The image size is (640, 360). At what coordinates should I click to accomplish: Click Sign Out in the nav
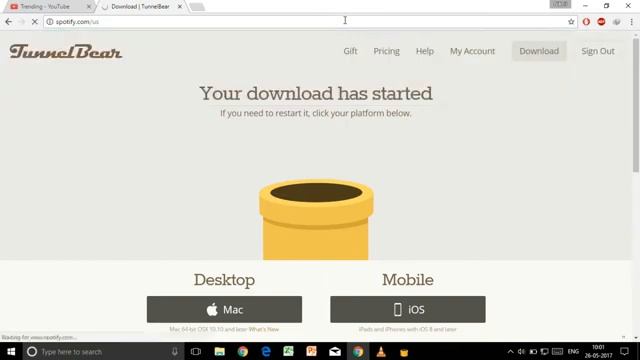pos(598,51)
